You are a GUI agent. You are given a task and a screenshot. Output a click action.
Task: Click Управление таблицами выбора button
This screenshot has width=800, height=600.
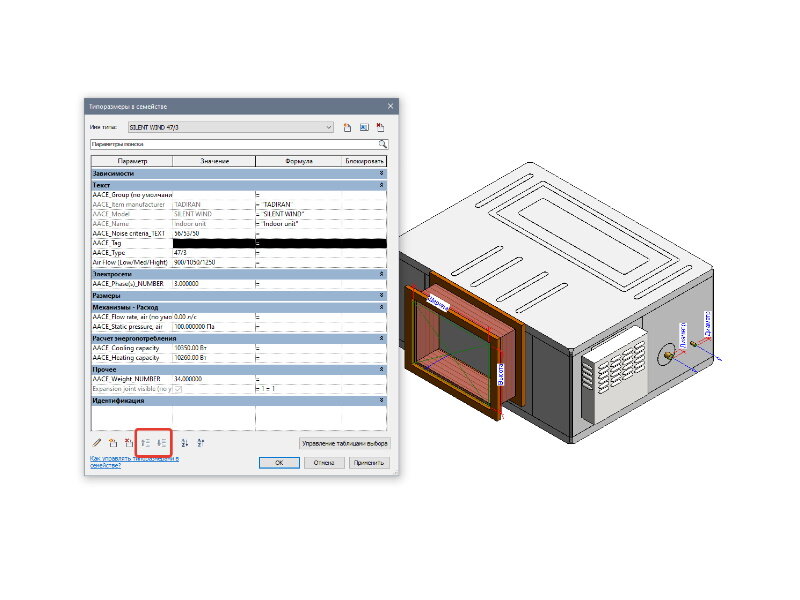coord(344,443)
